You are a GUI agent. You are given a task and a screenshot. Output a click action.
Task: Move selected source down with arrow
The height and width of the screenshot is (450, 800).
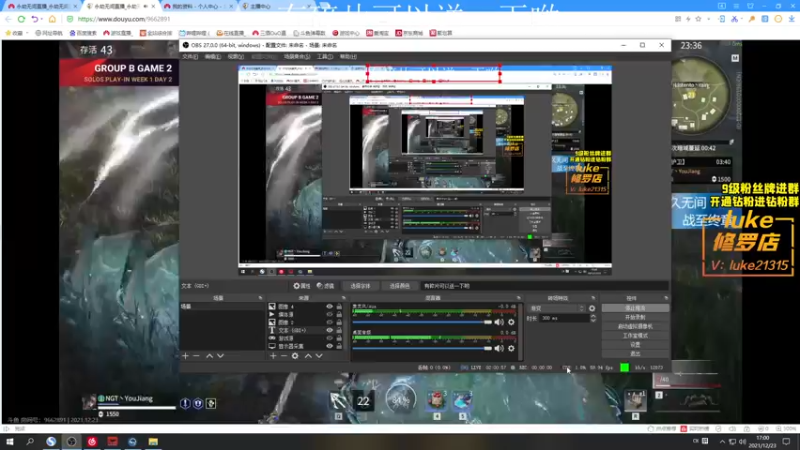coord(319,356)
